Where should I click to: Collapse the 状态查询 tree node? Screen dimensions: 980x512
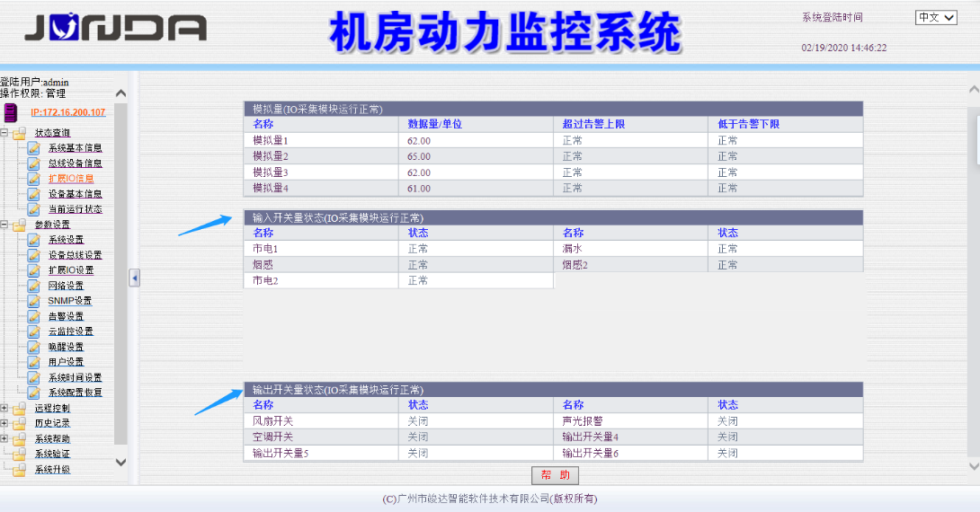pyautogui.click(x=4, y=132)
